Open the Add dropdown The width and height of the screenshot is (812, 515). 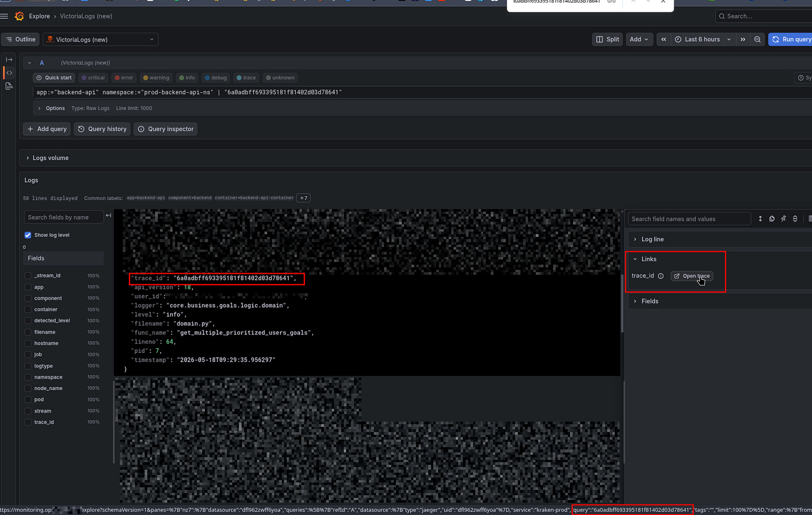(639, 40)
